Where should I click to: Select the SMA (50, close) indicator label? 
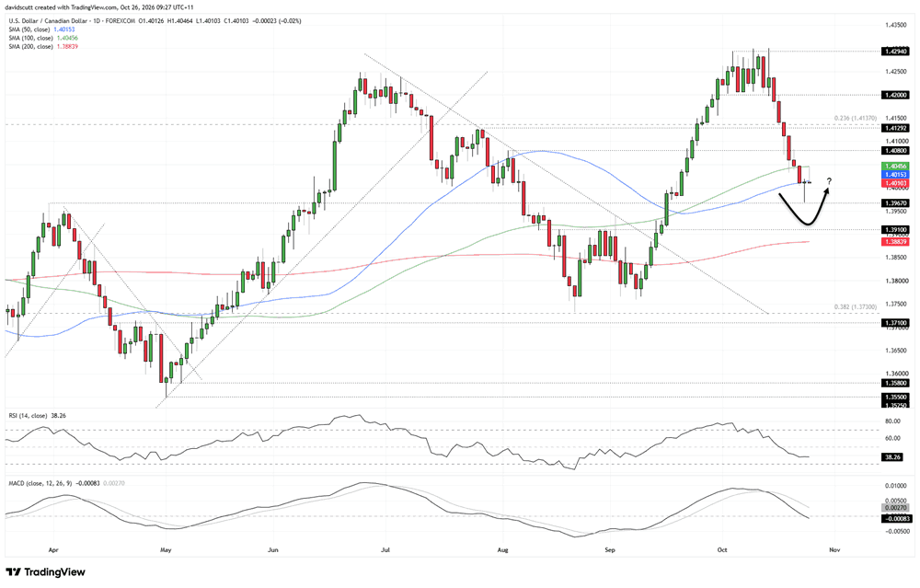pos(29,29)
